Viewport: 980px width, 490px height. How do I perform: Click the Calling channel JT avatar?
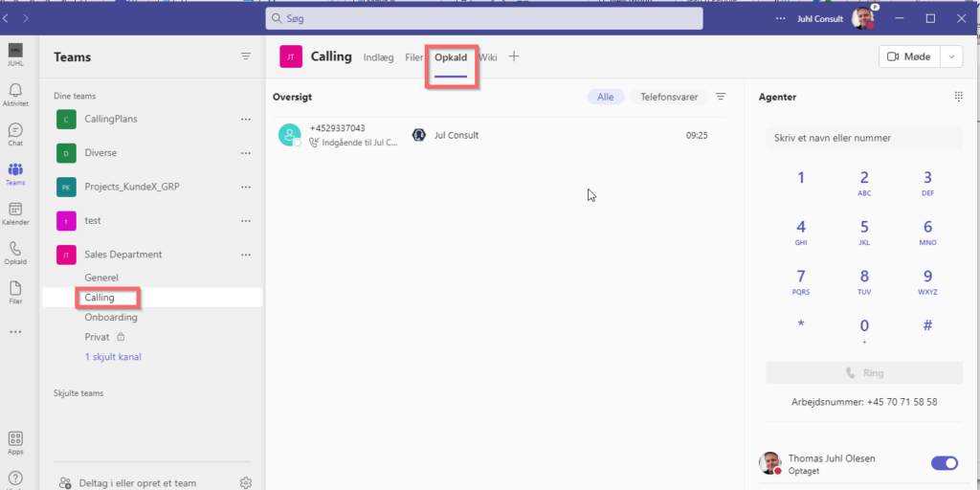point(291,56)
